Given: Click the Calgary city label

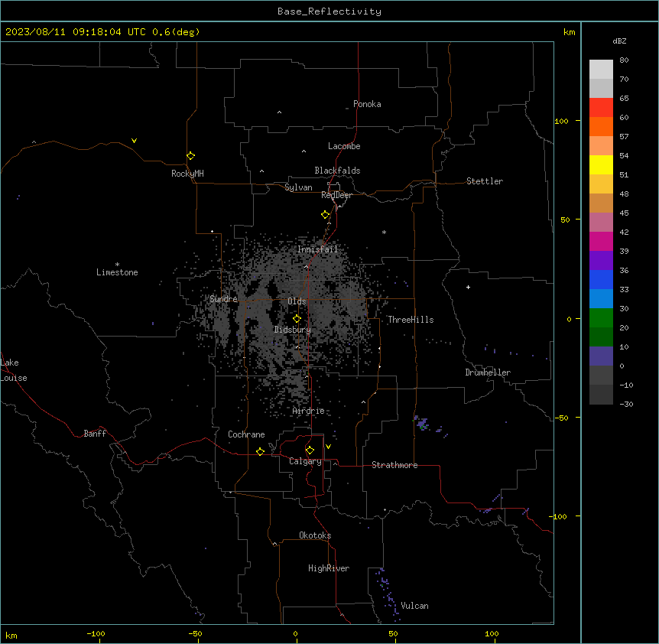Looking at the screenshot, I should (306, 461).
